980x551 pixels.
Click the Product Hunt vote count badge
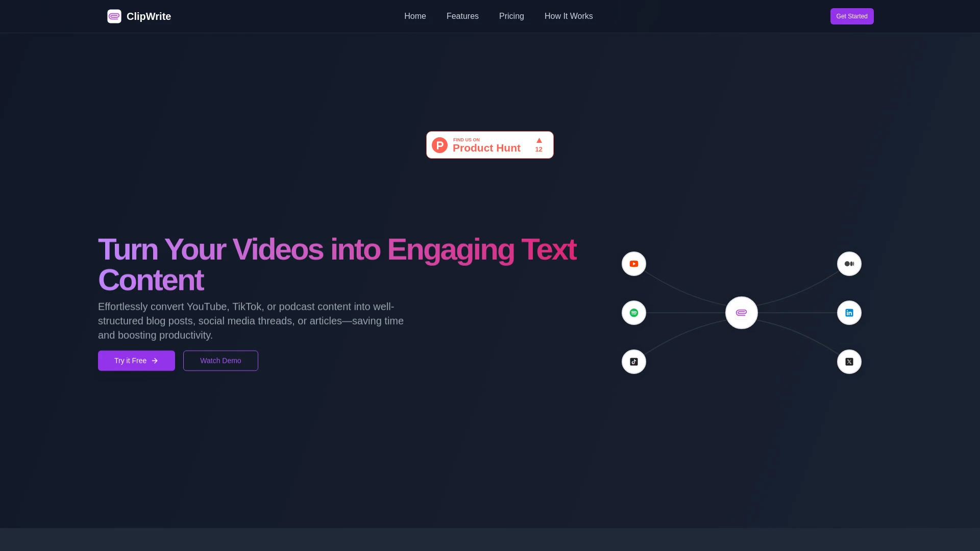pos(539,145)
